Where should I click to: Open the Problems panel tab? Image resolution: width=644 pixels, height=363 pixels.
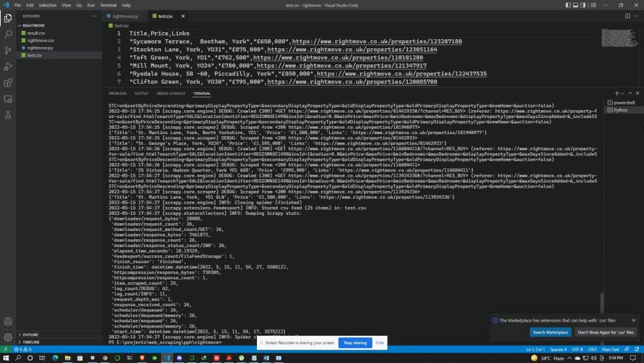117,93
